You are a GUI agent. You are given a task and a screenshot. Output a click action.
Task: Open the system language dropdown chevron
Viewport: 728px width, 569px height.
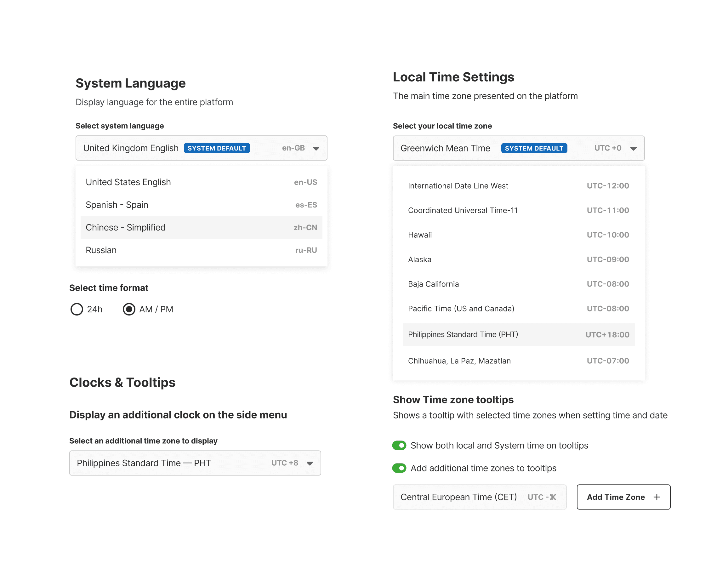tap(316, 148)
